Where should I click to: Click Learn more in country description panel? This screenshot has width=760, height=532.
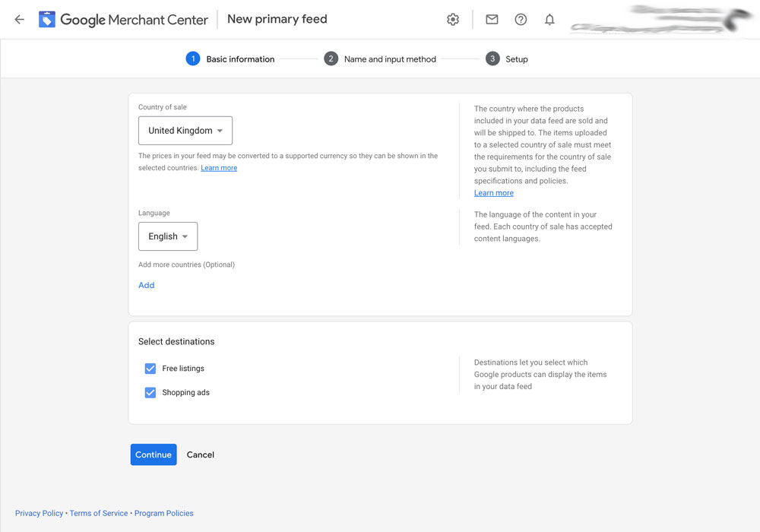[493, 193]
